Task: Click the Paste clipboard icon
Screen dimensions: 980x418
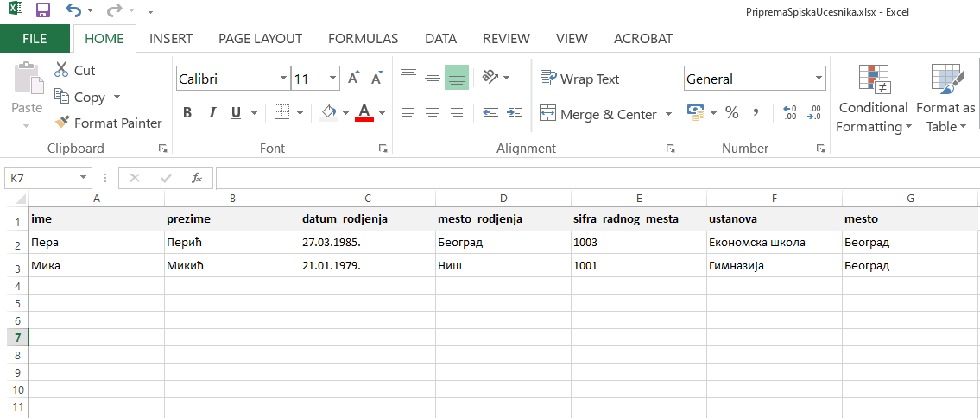Action: pos(27,78)
